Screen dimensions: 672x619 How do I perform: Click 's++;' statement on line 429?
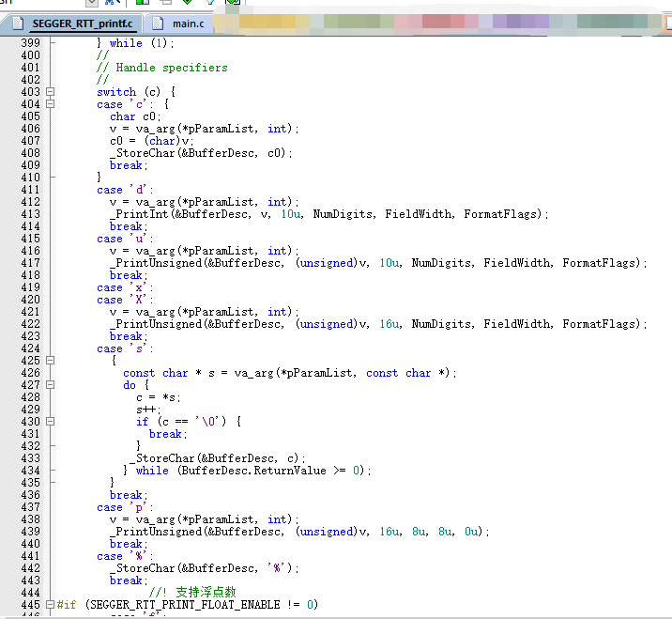click(148, 410)
